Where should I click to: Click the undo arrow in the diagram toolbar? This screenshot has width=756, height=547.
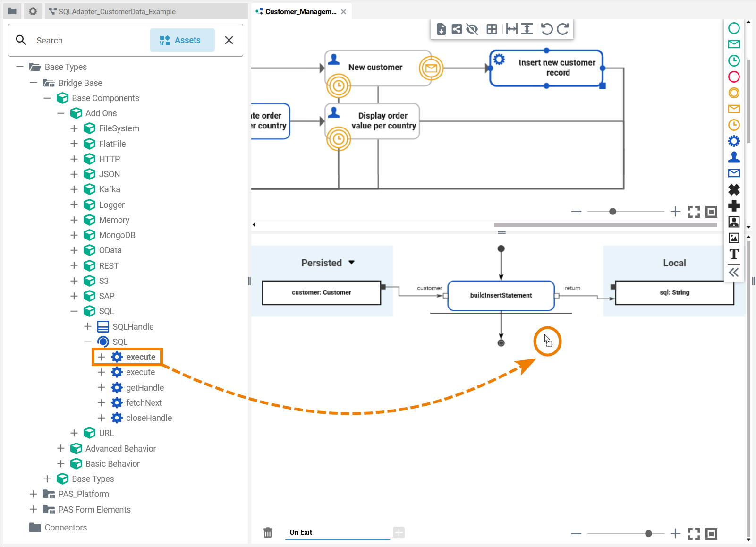click(x=546, y=29)
